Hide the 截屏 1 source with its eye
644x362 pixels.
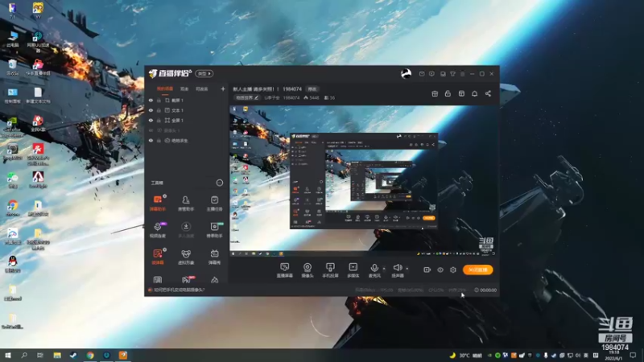pos(151,100)
